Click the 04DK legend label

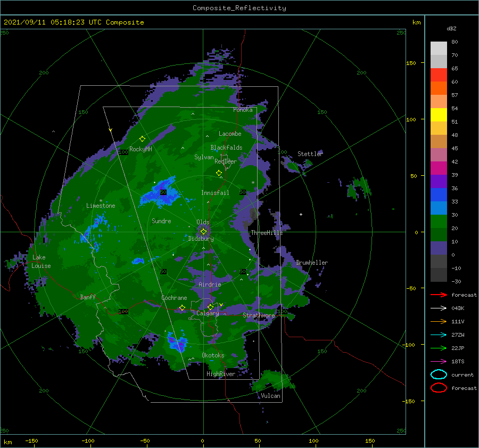pyautogui.click(x=458, y=308)
